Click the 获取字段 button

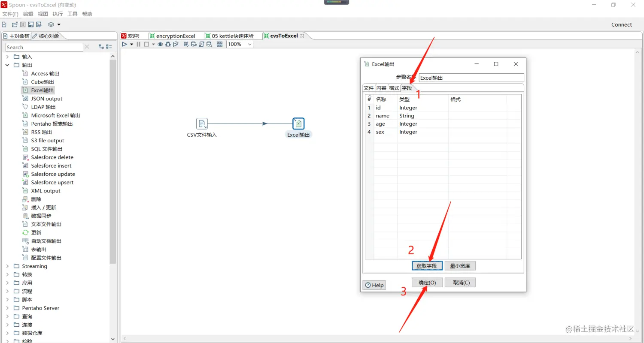coord(427,266)
